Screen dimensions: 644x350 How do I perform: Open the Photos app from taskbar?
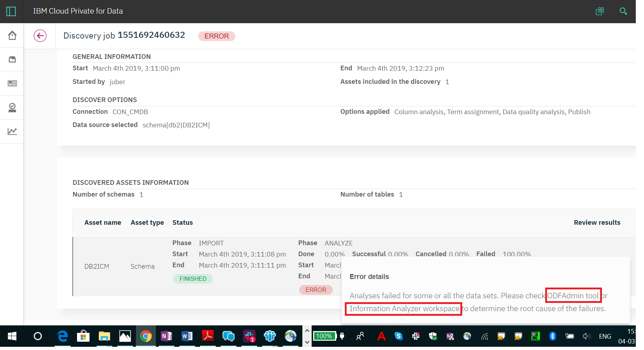tap(125, 336)
